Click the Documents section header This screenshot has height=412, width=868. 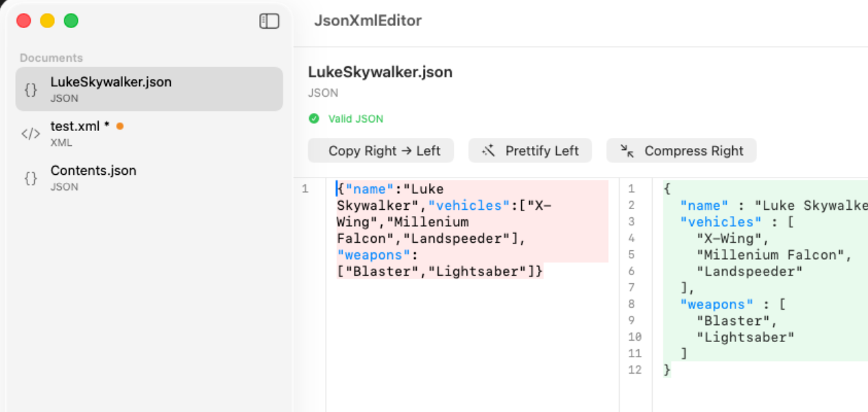[x=51, y=58]
